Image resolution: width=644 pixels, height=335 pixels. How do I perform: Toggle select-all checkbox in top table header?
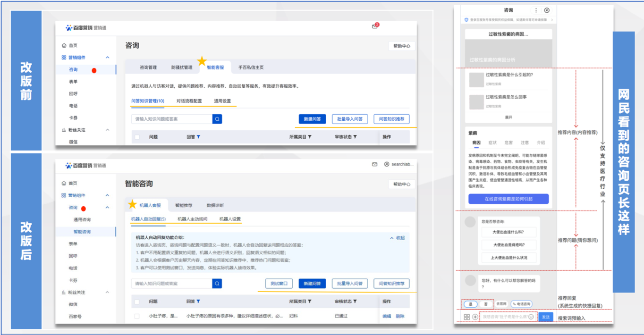(x=137, y=137)
